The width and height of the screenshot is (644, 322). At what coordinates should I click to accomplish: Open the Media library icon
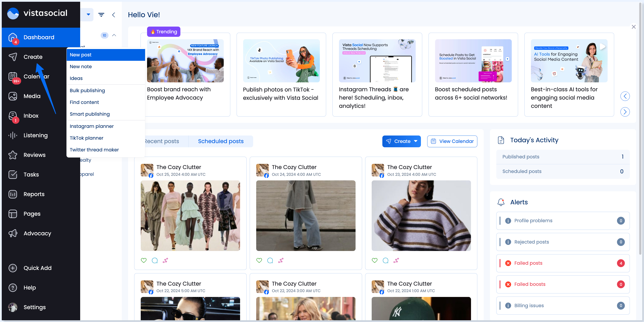[13, 96]
